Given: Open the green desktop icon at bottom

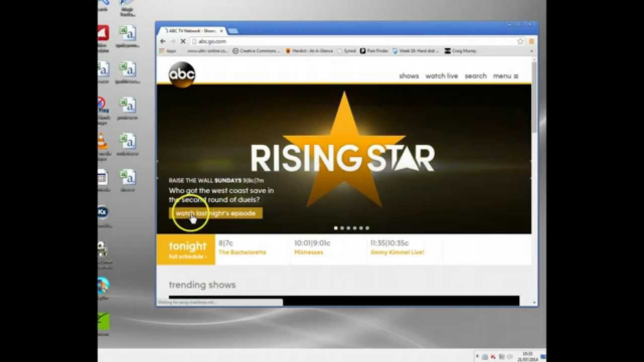Looking at the screenshot, I should click(x=103, y=323).
